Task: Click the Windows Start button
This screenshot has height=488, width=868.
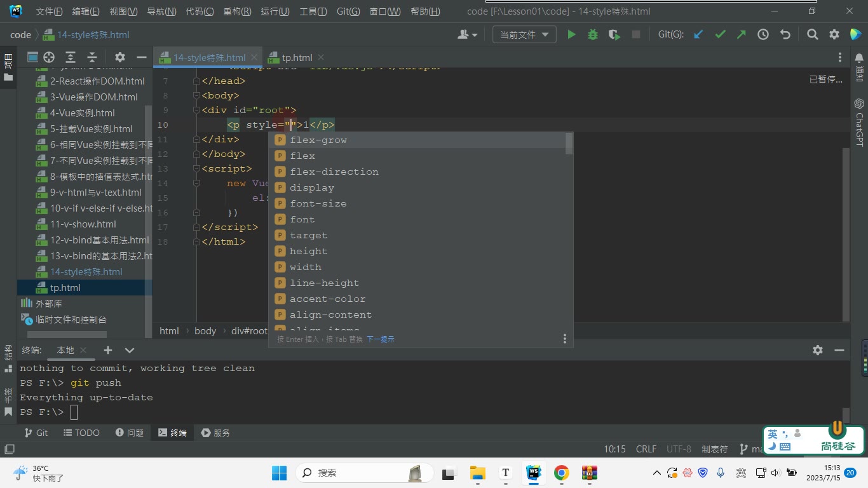Action: 279,473
